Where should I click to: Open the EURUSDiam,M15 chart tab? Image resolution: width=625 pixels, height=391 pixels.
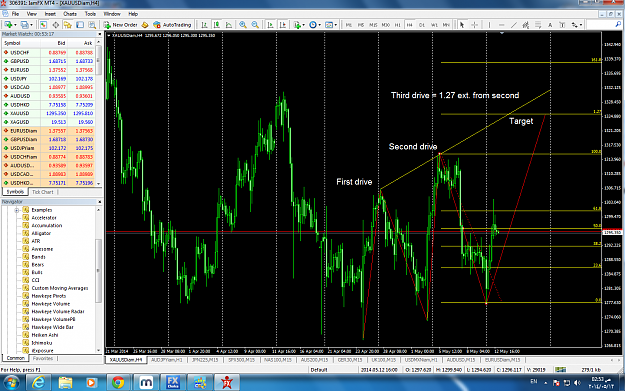502,360
